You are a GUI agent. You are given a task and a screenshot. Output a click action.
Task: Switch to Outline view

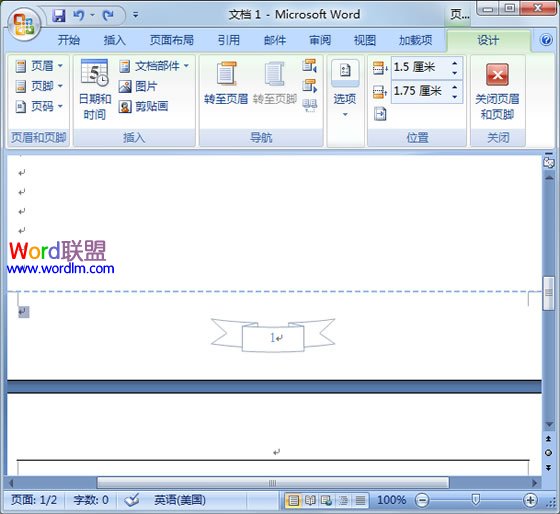click(x=343, y=500)
